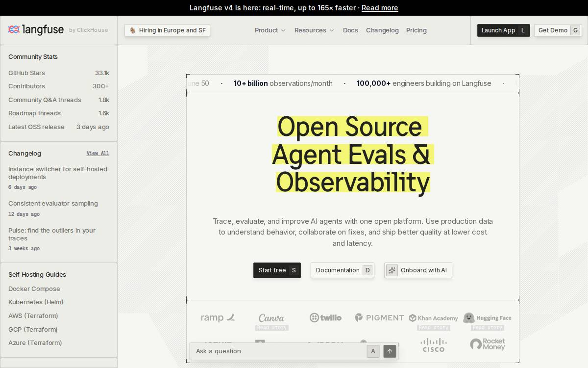588x368 pixels.
Task: Open Roadmap threads row
Action: coord(59,113)
